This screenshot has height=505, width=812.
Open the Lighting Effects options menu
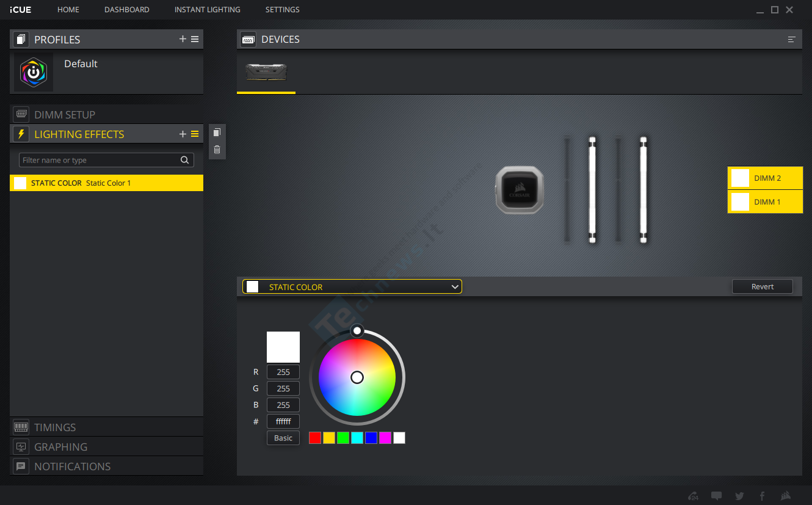pyautogui.click(x=195, y=134)
